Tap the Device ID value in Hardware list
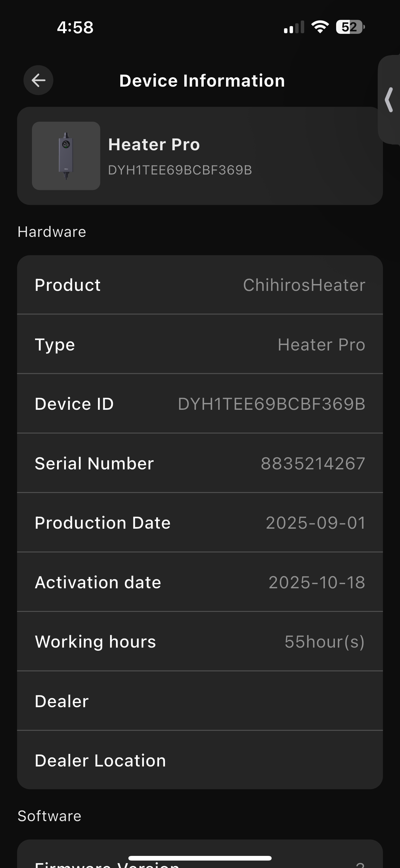 coord(271,404)
